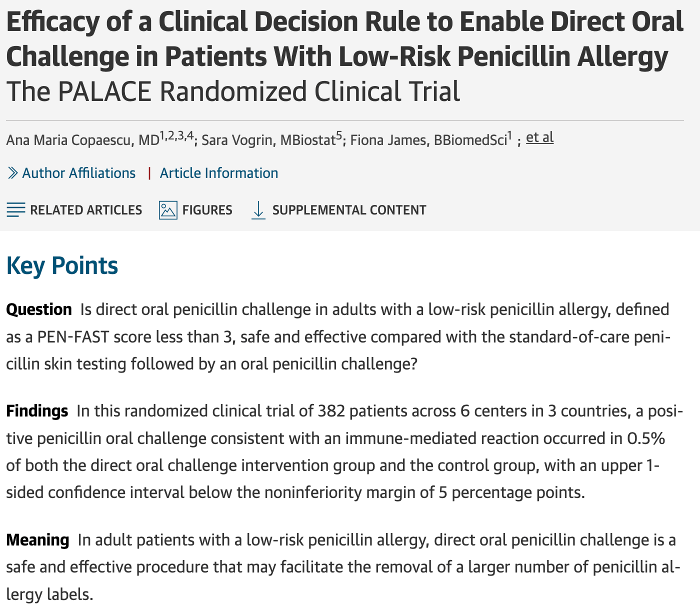Viewport: 700px width, 611px height.
Task: Expand the Author Affiliations double chevron
Action: tap(13, 173)
